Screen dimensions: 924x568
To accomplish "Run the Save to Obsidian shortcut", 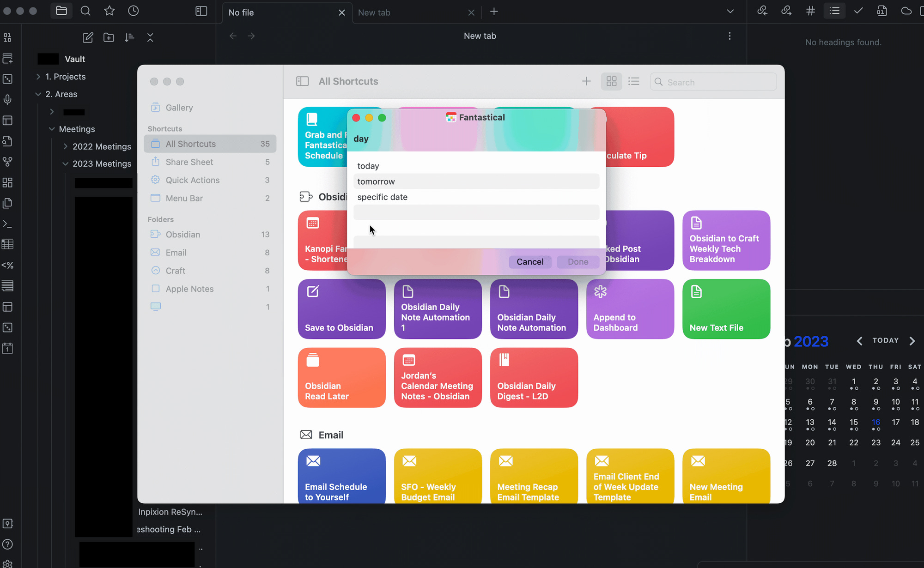I will [342, 309].
